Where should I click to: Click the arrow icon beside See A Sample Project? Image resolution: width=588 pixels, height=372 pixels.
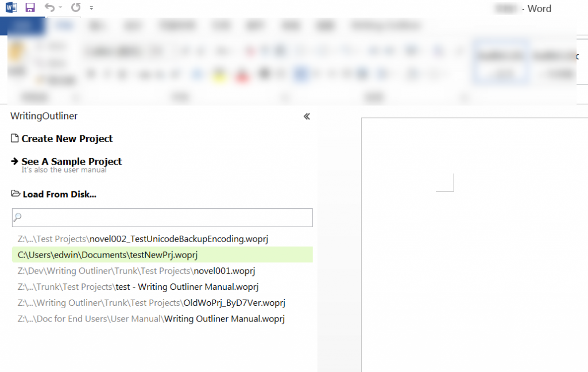tap(13, 162)
